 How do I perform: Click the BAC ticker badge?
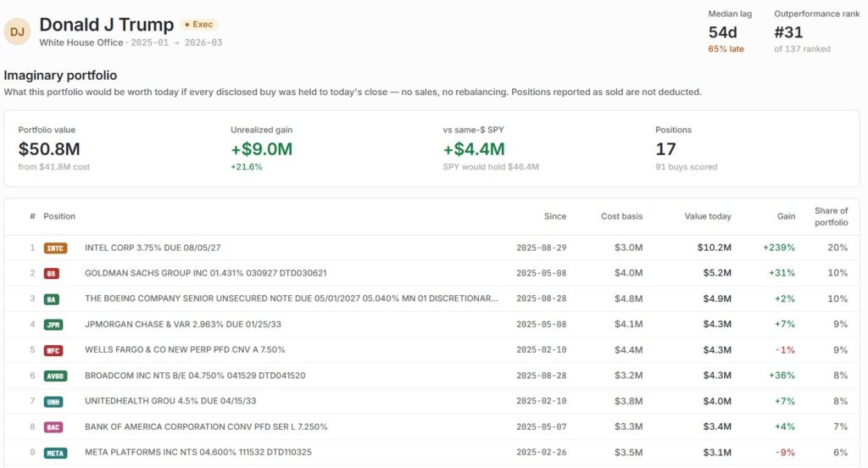(53, 427)
